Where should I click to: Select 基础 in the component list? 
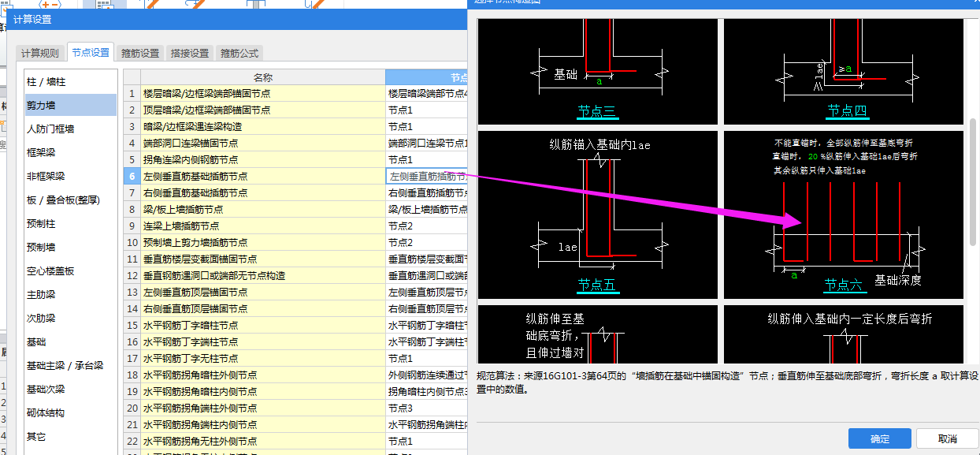click(71, 341)
